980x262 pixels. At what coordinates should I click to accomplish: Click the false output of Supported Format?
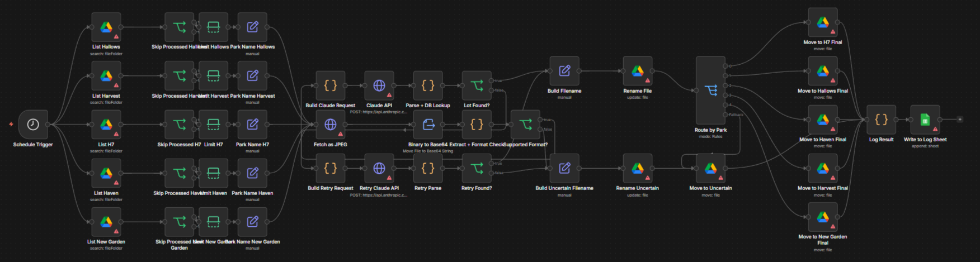point(541,129)
